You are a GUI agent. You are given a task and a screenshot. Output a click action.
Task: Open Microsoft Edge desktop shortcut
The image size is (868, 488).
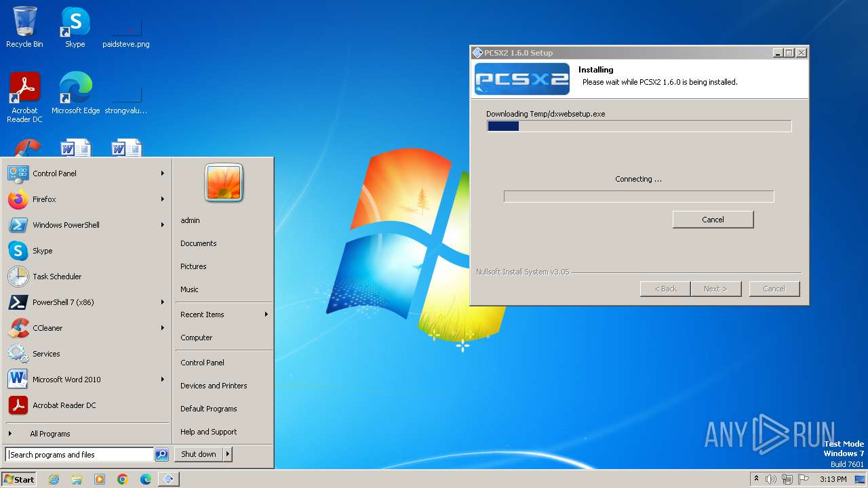point(75,93)
